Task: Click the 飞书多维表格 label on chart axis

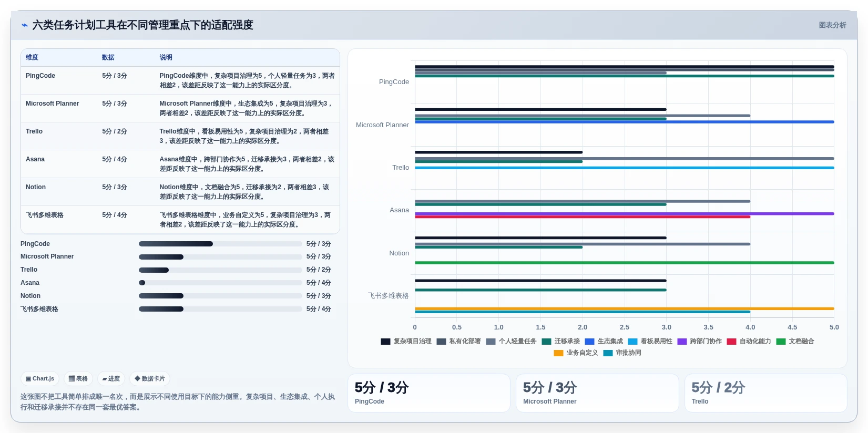Action: (389, 296)
